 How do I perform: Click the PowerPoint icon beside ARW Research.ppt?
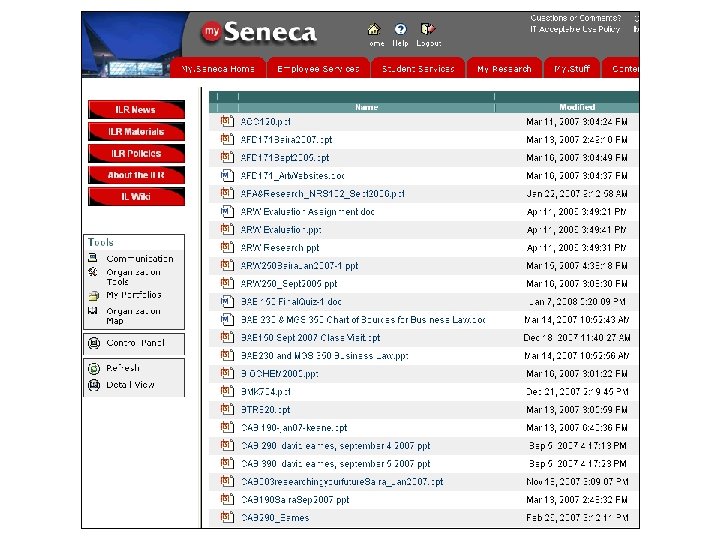227,248
